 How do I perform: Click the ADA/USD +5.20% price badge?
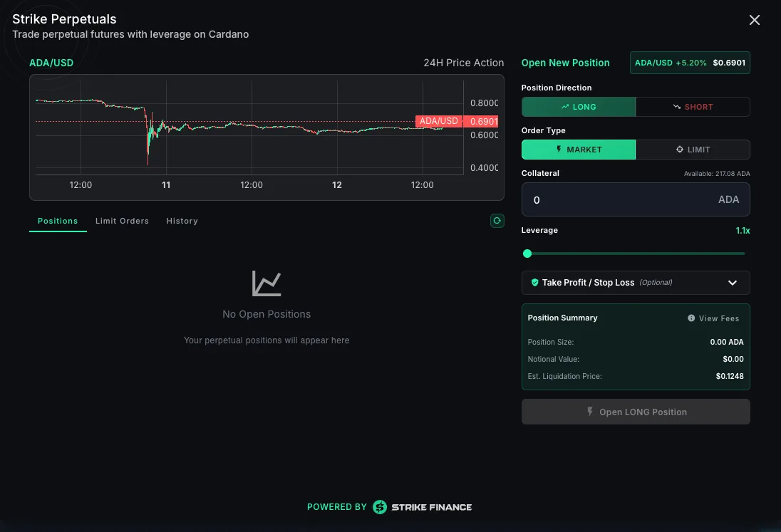tap(690, 63)
